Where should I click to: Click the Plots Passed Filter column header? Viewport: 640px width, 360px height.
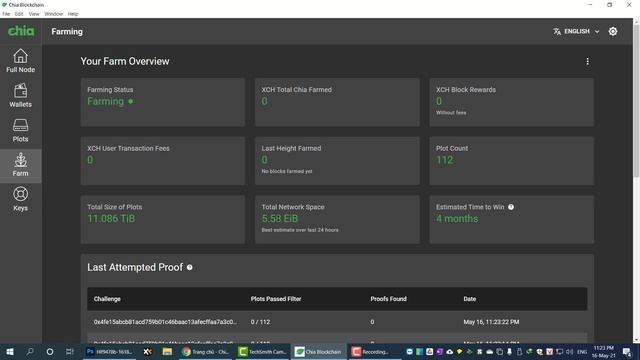pos(276,299)
